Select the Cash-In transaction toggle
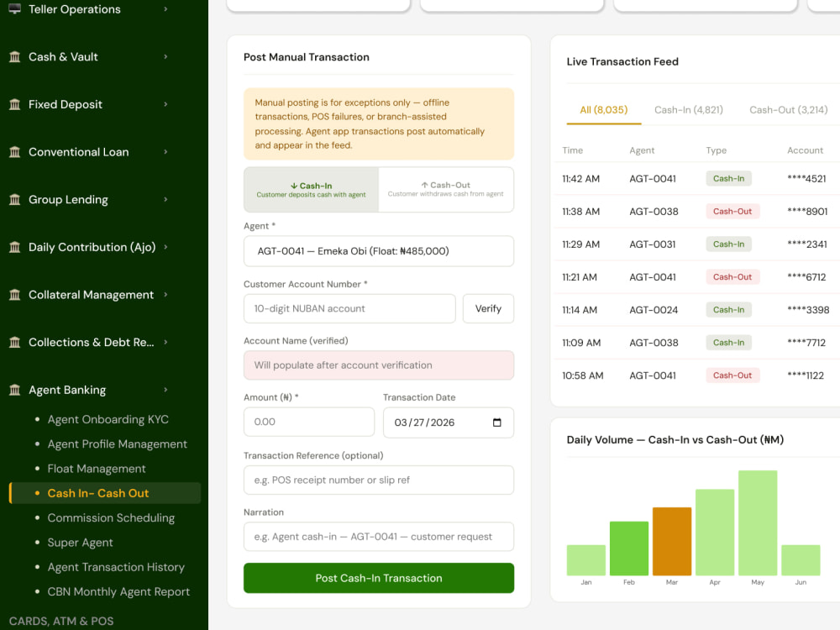The height and width of the screenshot is (630, 840). pos(312,190)
